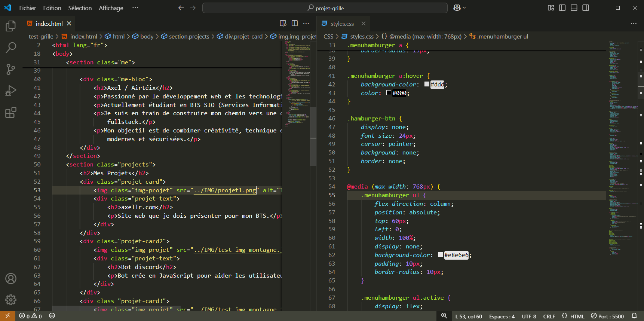Toggle the primary side bar
The height and width of the screenshot is (321, 644).
pyautogui.click(x=562, y=8)
